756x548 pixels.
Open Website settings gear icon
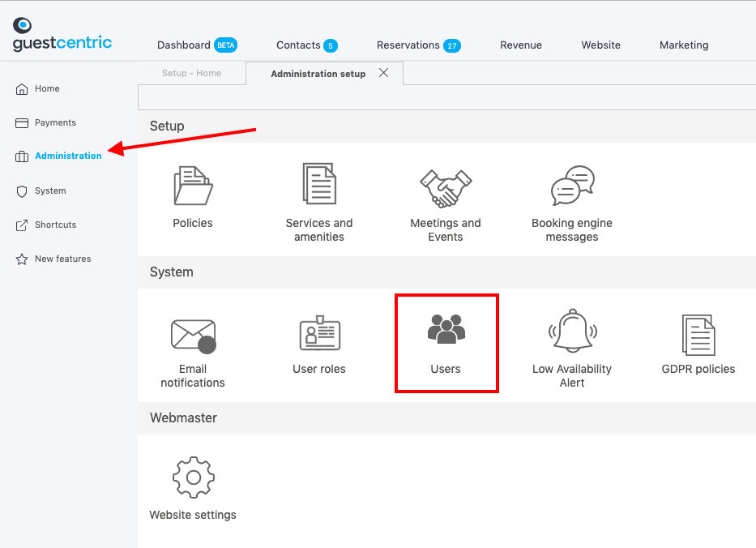coord(194,477)
